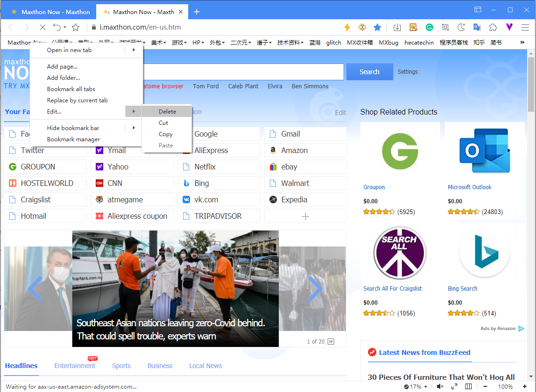Open the 游戏 bookmark folder dropdown

click(179, 42)
